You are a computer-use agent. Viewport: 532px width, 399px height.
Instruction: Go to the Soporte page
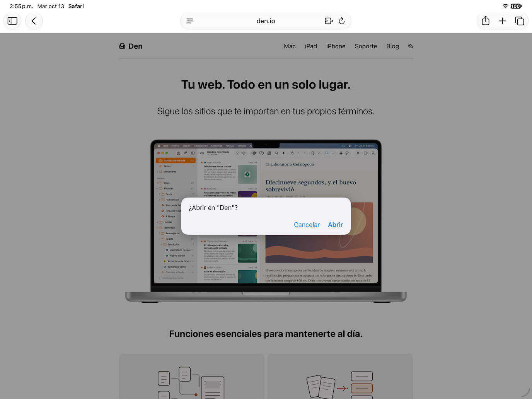366,46
